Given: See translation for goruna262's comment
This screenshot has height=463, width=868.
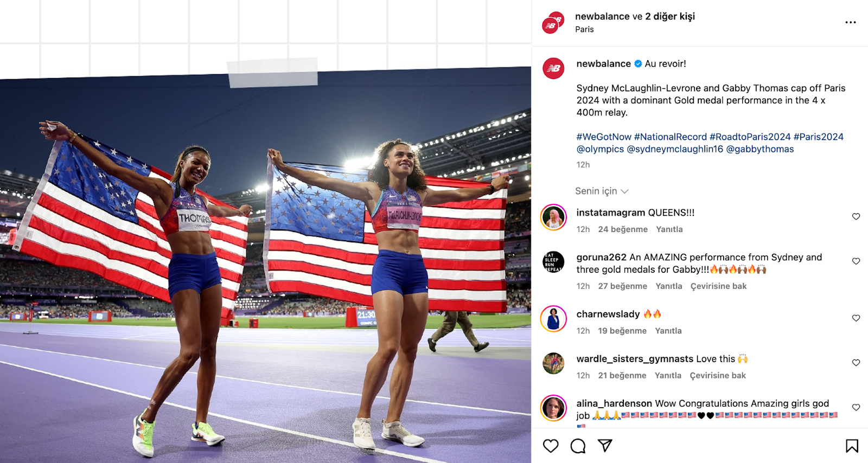Looking at the screenshot, I should (718, 286).
